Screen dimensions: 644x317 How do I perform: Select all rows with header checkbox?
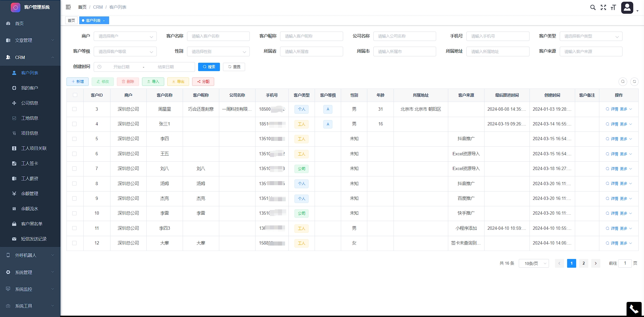[x=75, y=95]
